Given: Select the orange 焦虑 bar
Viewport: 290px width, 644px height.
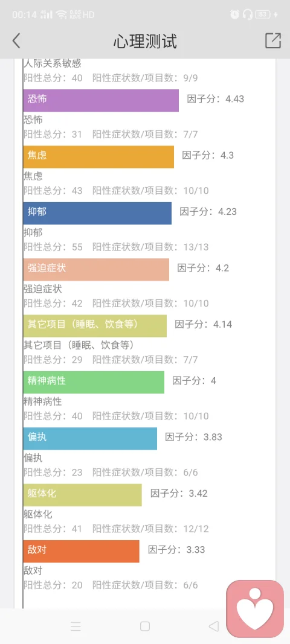Looking at the screenshot, I should coord(98,157).
